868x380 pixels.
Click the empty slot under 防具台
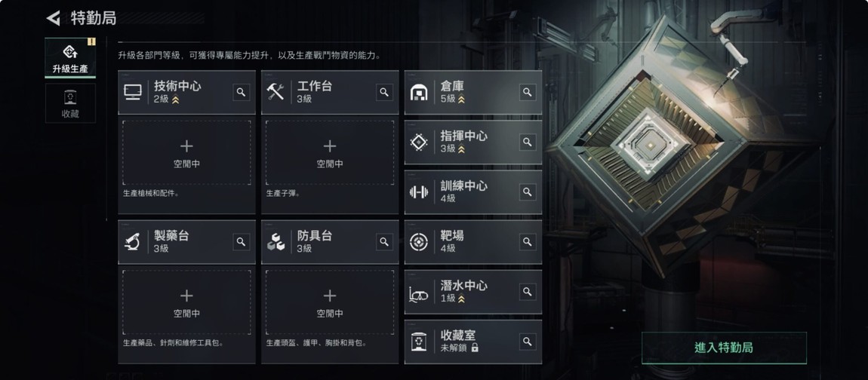coord(330,302)
